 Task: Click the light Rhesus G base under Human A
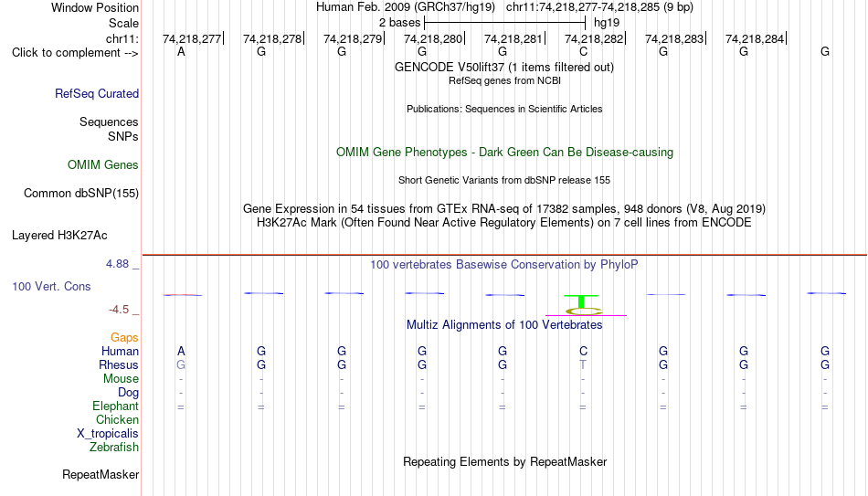coord(181,365)
